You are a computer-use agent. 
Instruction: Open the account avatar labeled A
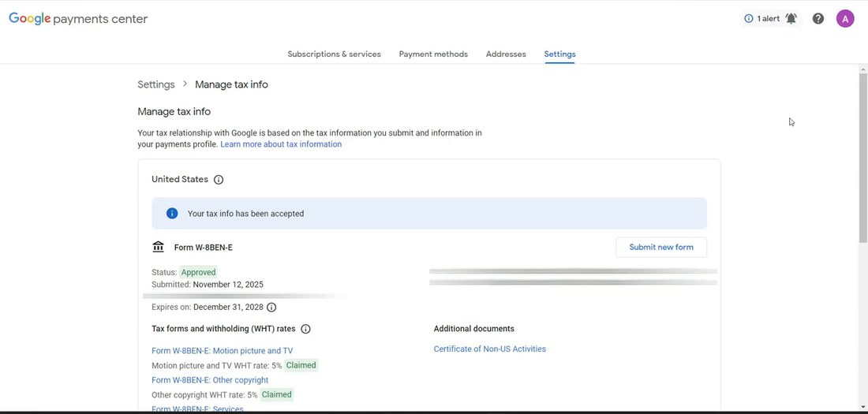coord(845,18)
